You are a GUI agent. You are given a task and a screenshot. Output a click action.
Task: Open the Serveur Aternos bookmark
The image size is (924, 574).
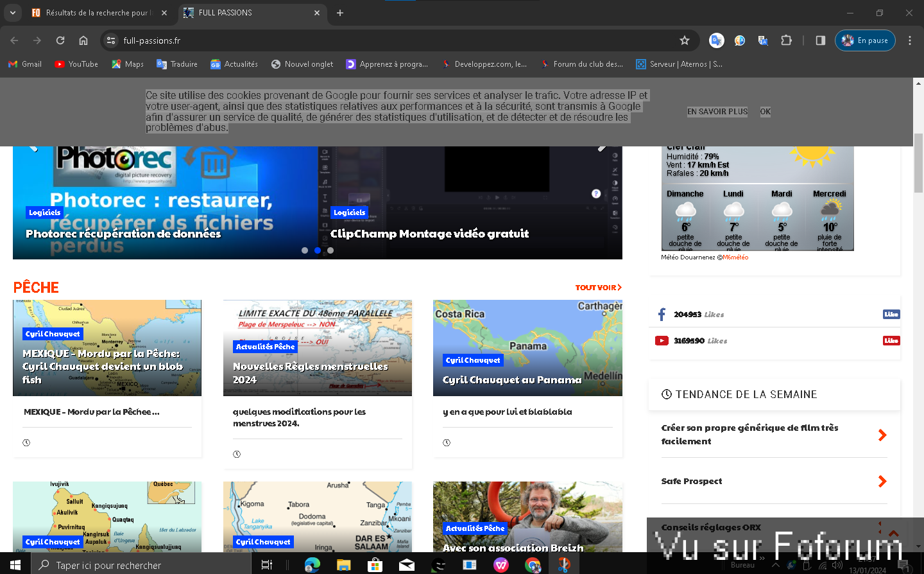coord(680,64)
